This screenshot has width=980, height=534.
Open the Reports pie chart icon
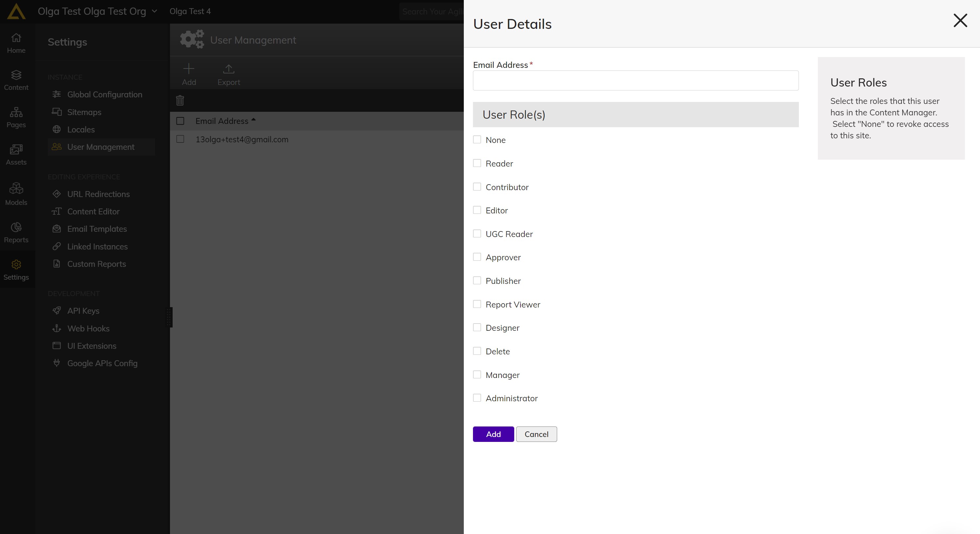point(16,232)
